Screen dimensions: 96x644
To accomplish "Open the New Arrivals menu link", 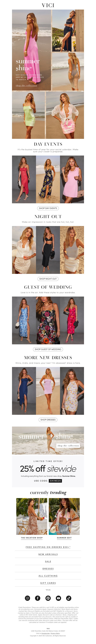I will [48, 554].
